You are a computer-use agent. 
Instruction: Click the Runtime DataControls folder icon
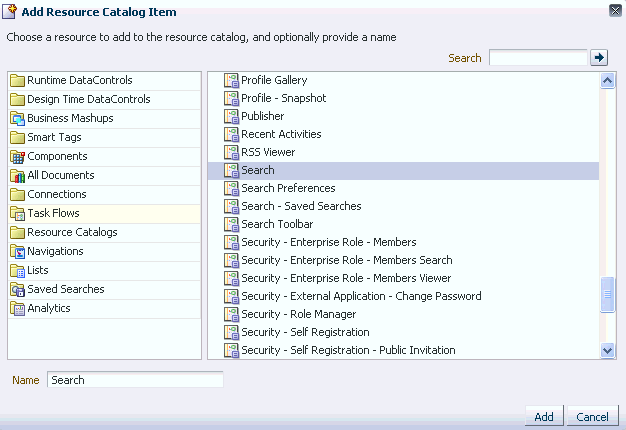point(17,81)
